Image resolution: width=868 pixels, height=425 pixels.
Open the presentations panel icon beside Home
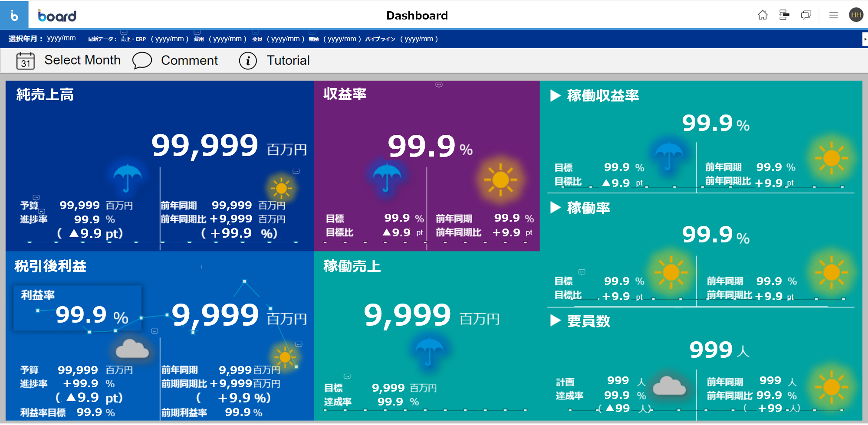tap(784, 15)
